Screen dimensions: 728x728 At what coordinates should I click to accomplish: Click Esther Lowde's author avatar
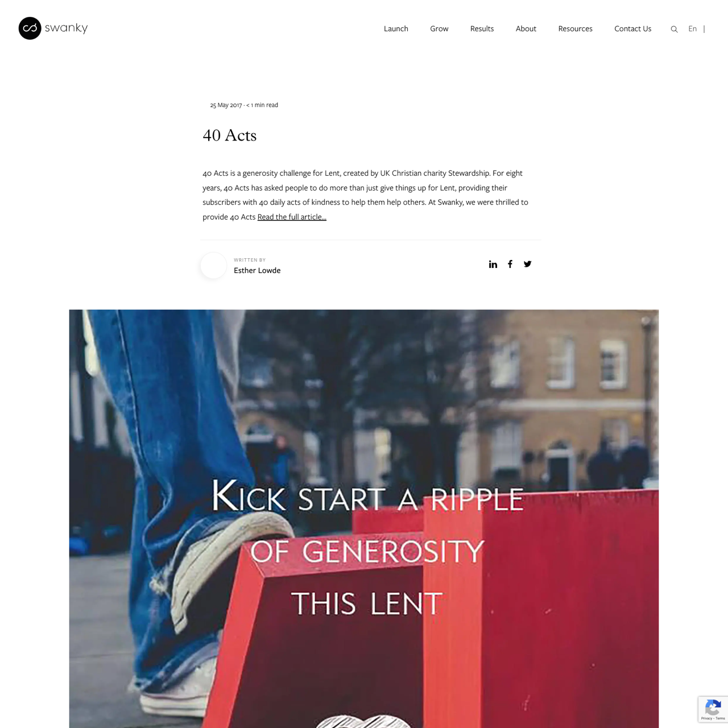click(213, 266)
